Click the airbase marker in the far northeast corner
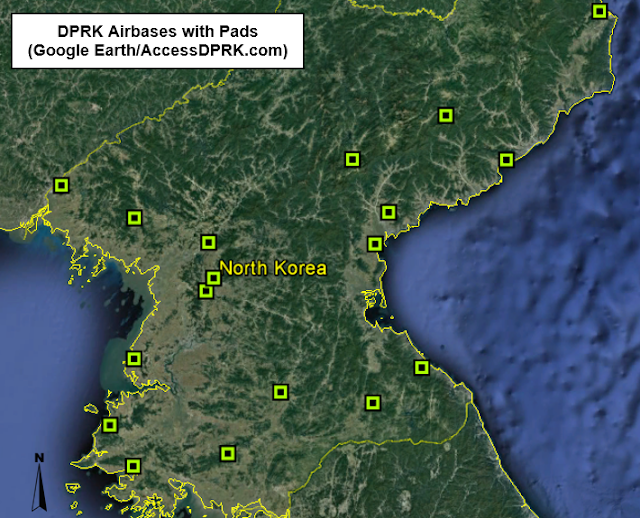The width and height of the screenshot is (640, 518). [599, 11]
